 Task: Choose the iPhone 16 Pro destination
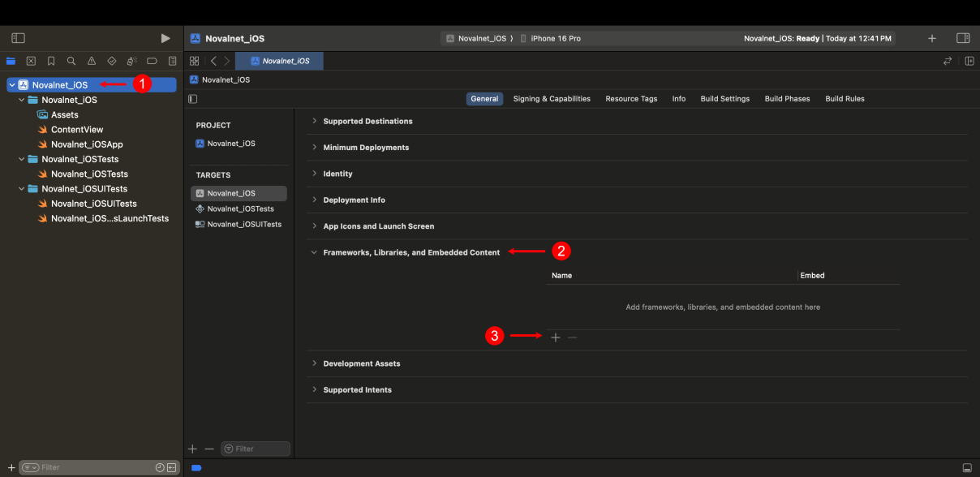pyautogui.click(x=555, y=38)
